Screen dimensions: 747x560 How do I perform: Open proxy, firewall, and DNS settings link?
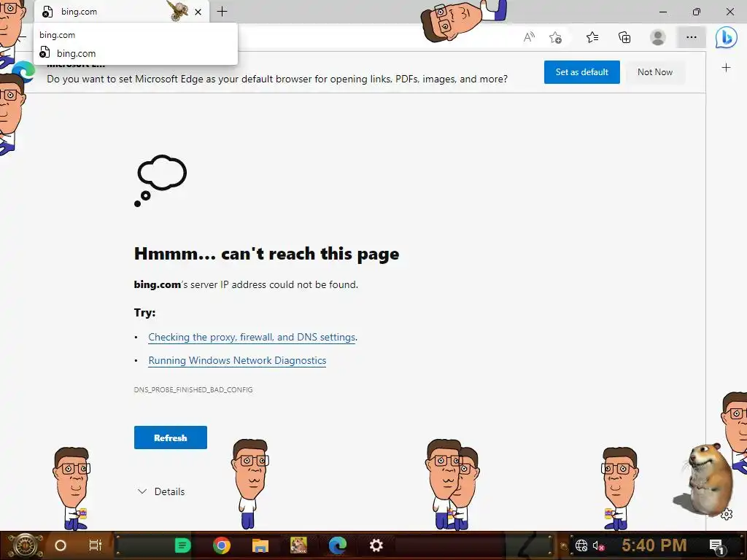click(x=252, y=337)
